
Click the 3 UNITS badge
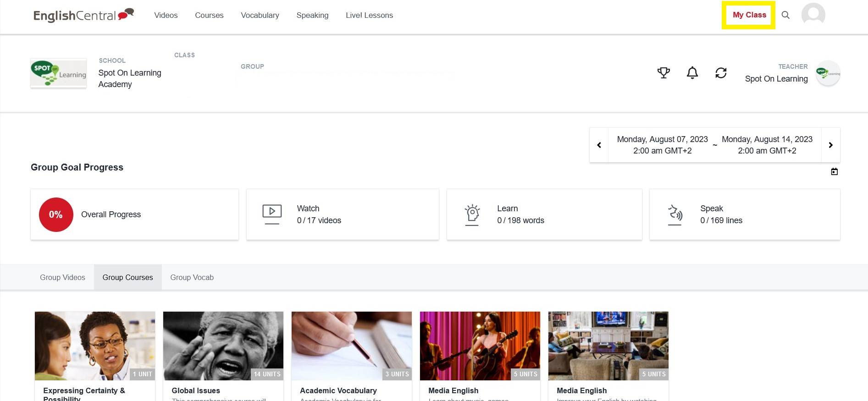397,374
